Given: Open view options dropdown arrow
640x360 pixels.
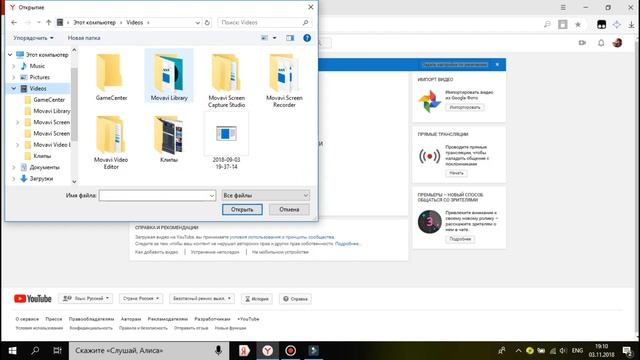Looking at the screenshot, I should [x=274, y=38].
